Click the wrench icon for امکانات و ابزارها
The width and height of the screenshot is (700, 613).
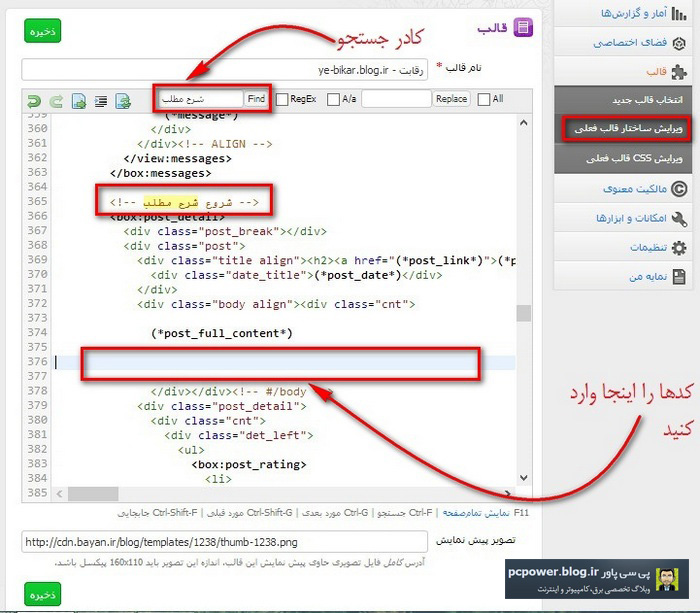679,219
